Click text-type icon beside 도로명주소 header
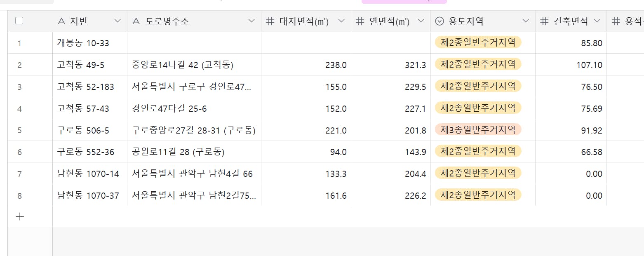This screenshot has height=256, width=644. click(136, 21)
